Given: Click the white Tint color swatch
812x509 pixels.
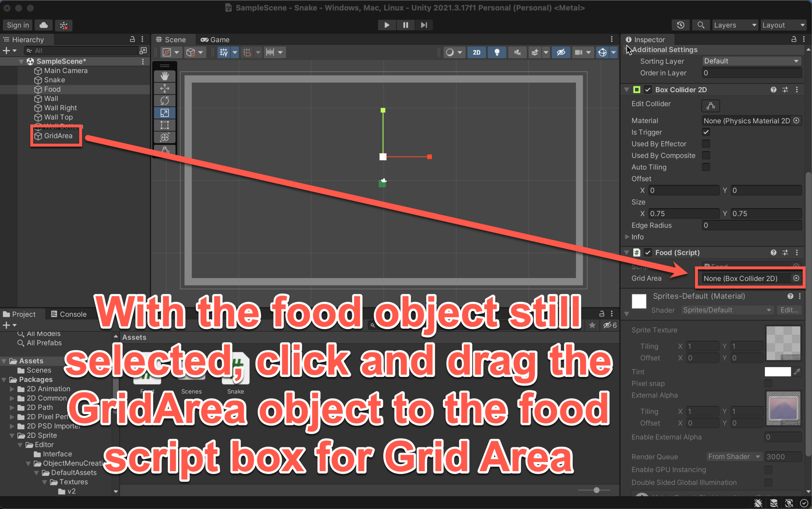Looking at the screenshot, I should [x=777, y=372].
